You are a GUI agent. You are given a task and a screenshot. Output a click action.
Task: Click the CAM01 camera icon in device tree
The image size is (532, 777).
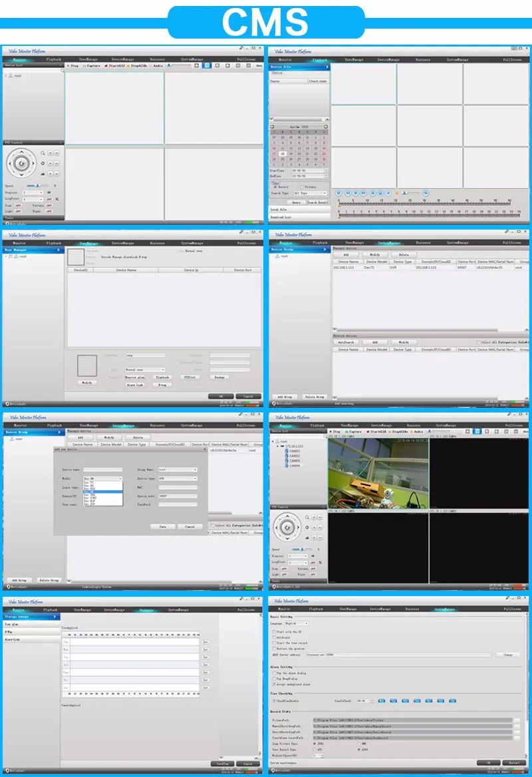(x=287, y=451)
